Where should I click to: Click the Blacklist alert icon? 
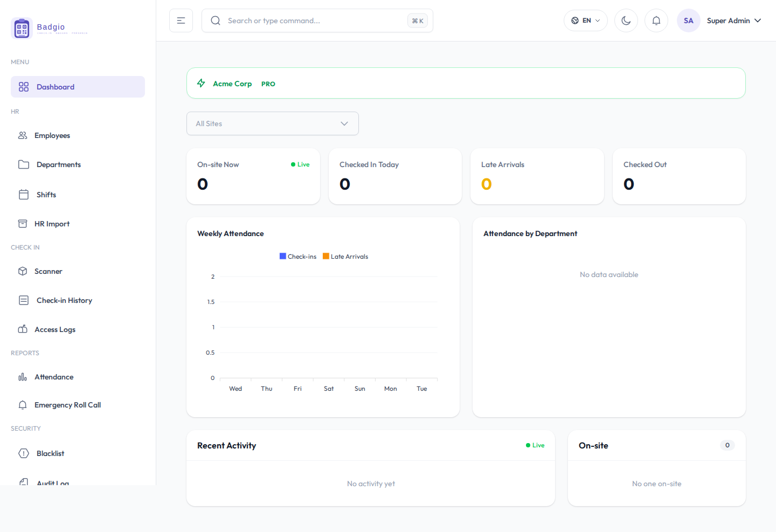24,453
